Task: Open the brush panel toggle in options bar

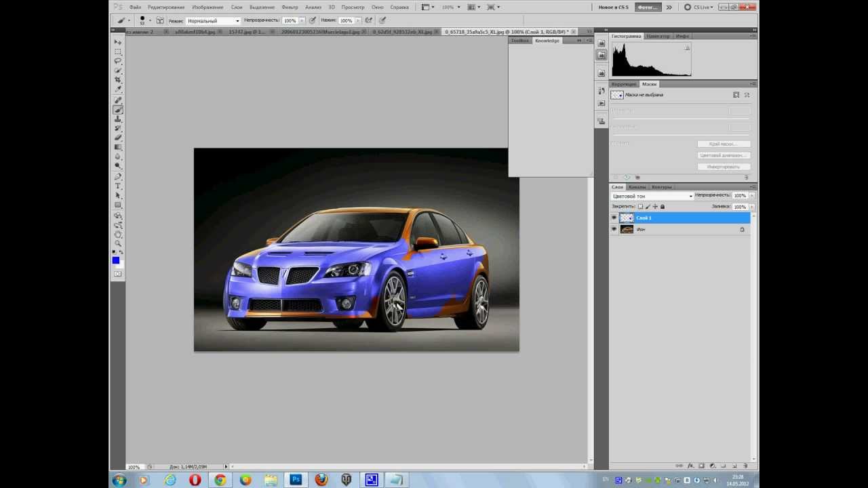Action: pyautogui.click(x=159, y=21)
